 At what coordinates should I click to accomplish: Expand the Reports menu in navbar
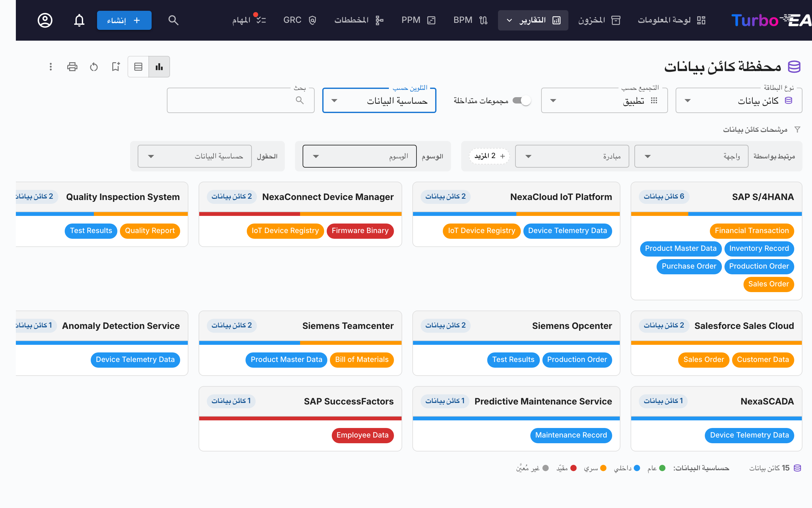(533, 20)
